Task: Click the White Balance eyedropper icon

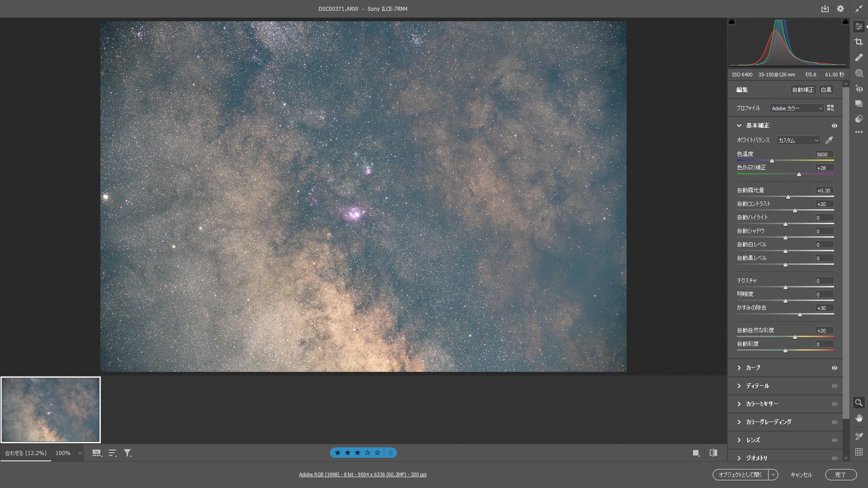Action: pos(829,140)
